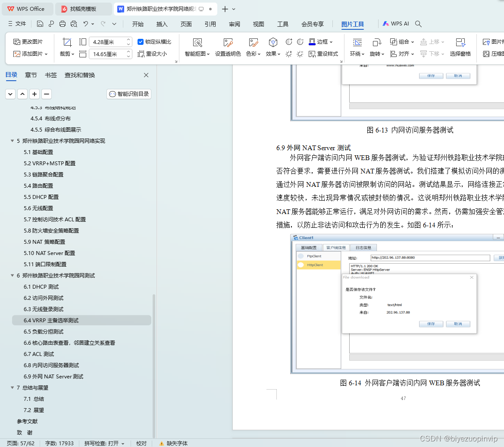Select the 图 6-14 Client1 screenshot image
This screenshot has width=504, height=447.
(397, 304)
